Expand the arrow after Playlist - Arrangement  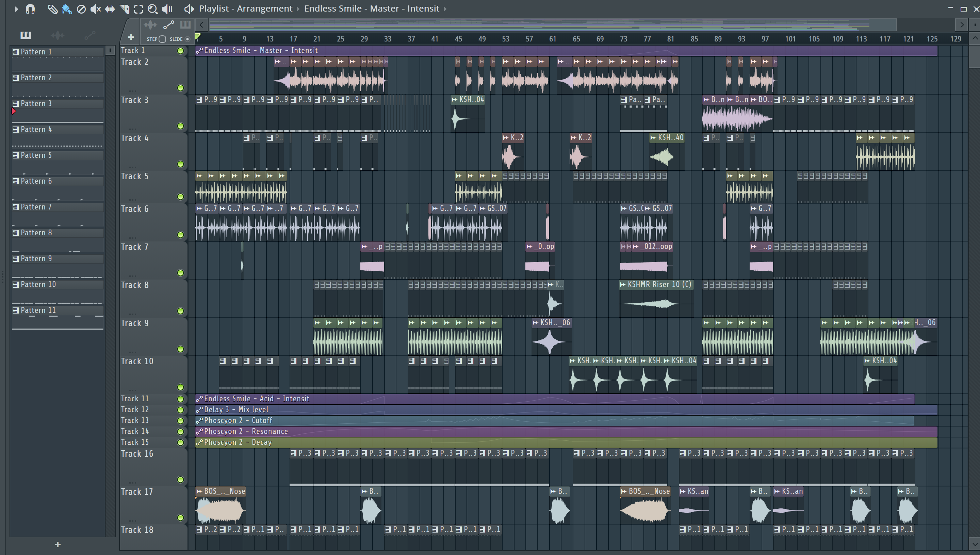pyautogui.click(x=298, y=9)
